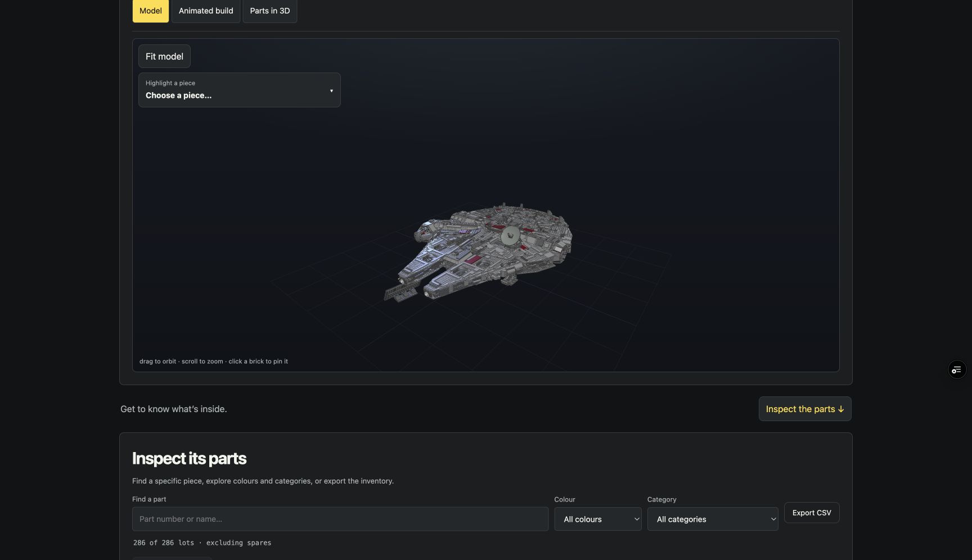972x560 pixels.
Task: Export the inventory with Export CSV
Action: (812, 513)
